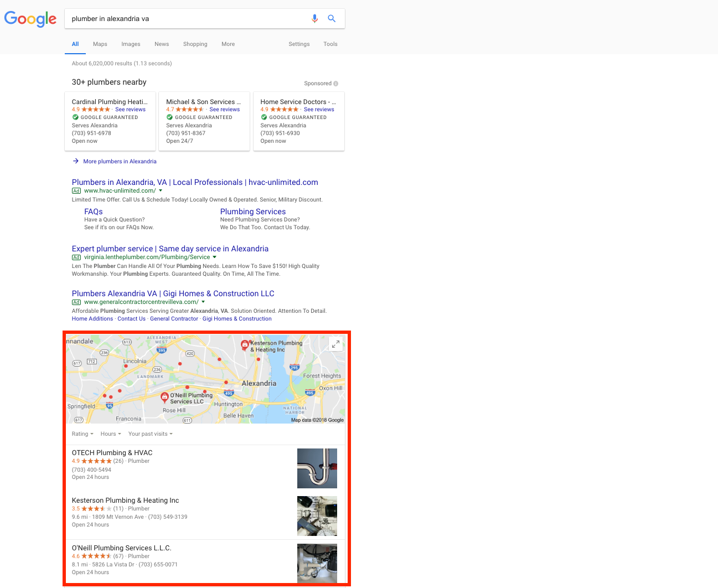Click the General Contractor sitelink
The image size is (718, 588).
(174, 319)
